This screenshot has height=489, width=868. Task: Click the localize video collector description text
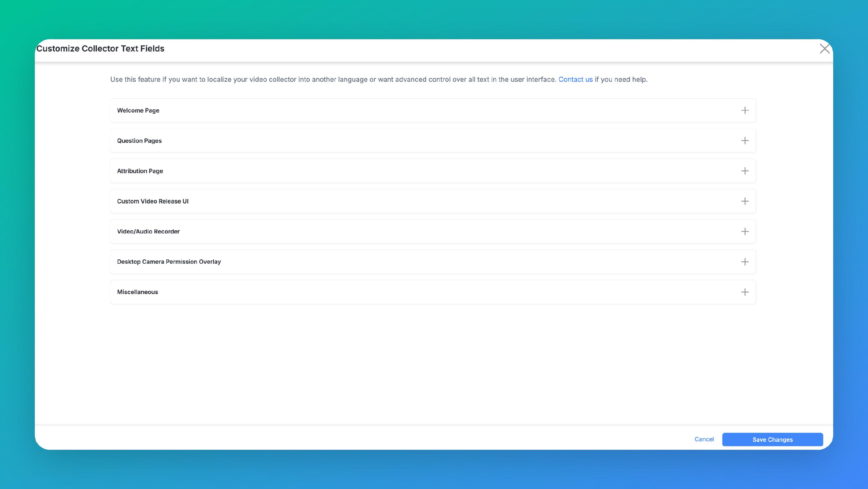click(333, 80)
